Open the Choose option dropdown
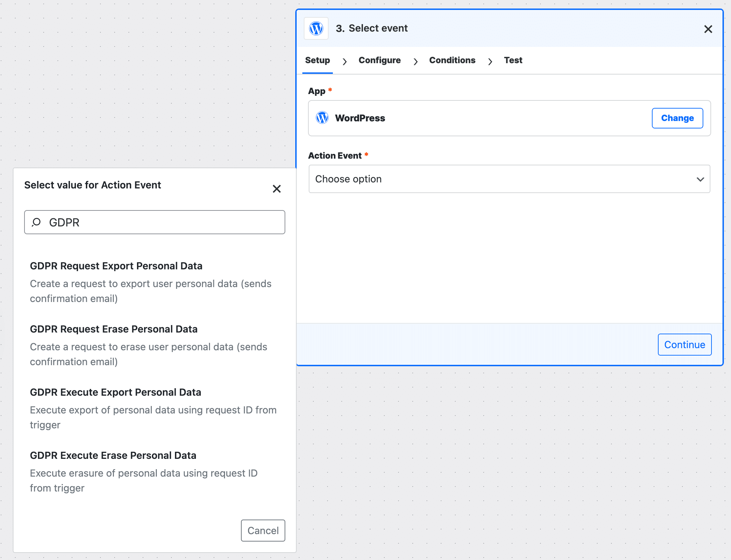Viewport: 731px width, 560px height. pyautogui.click(x=509, y=179)
